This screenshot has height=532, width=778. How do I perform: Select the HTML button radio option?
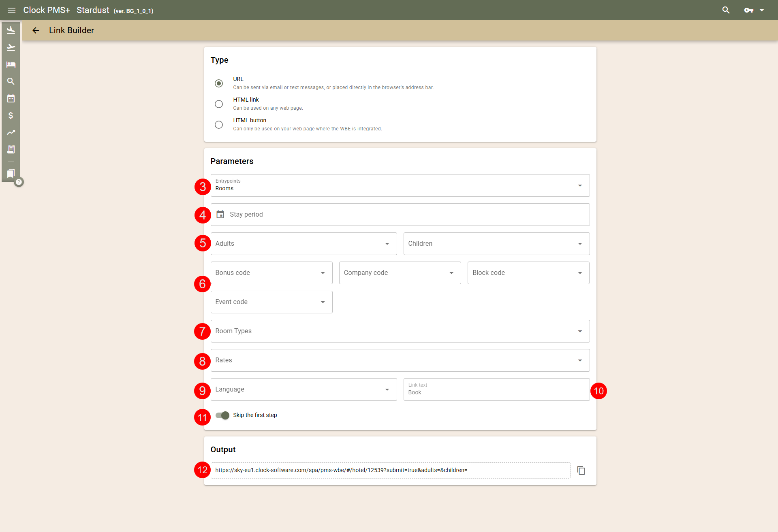click(x=219, y=125)
